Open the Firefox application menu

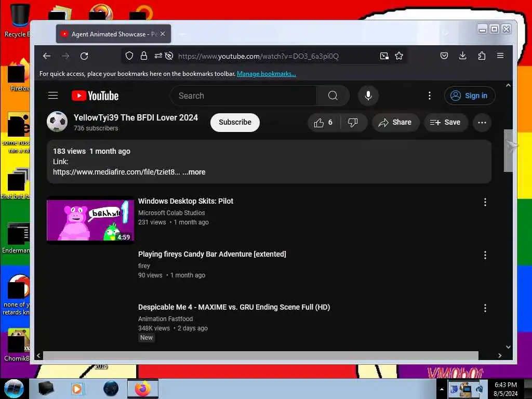(500, 56)
